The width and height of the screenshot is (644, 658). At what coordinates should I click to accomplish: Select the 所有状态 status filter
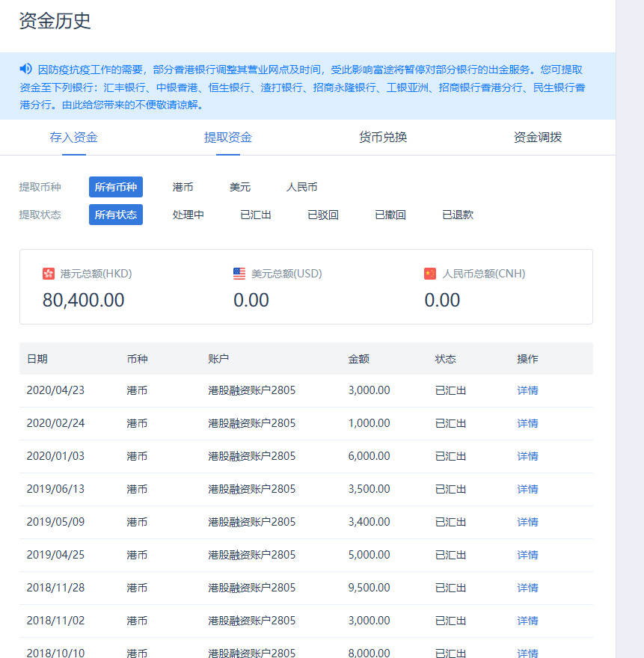[116, 215]
